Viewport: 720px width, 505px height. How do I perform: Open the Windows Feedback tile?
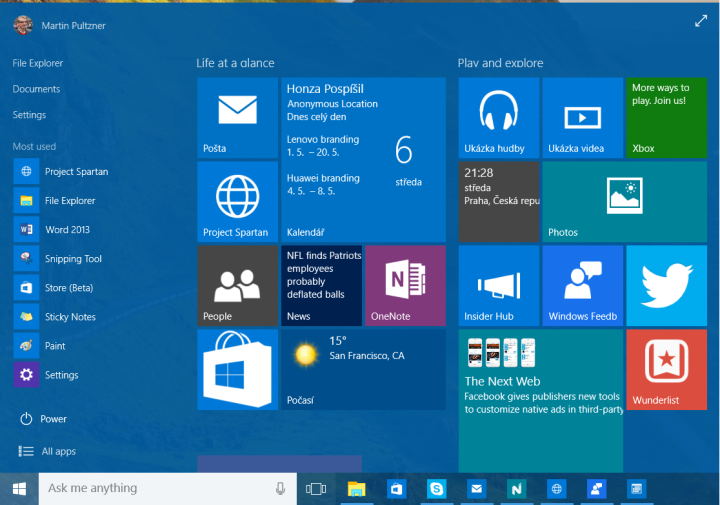(x=583, y=286)
